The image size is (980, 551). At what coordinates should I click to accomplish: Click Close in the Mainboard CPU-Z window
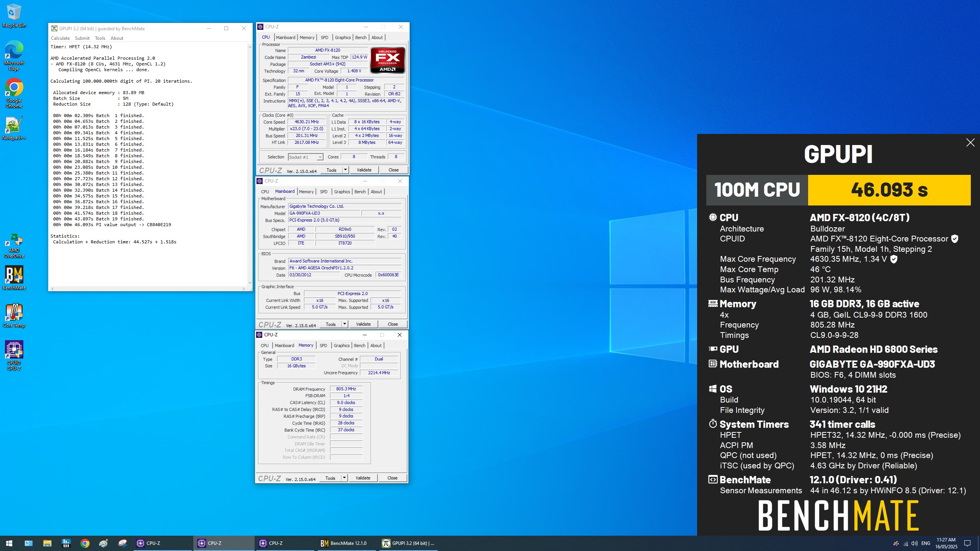click(393, 324)
